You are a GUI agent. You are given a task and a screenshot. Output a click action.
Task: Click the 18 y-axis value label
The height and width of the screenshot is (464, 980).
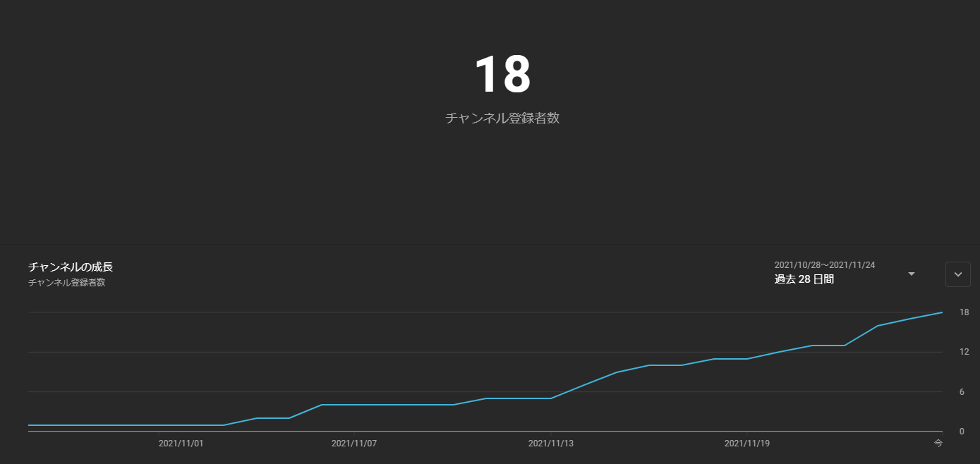pos(964,312)
